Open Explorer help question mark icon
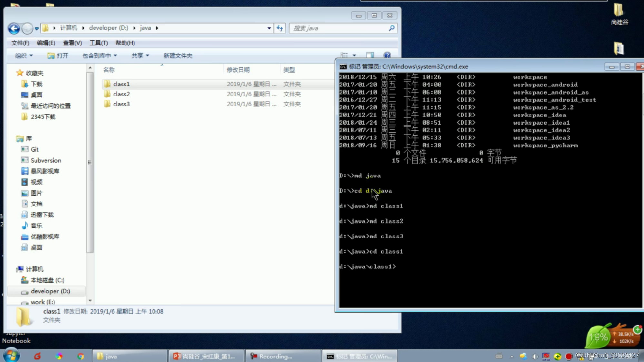Image resolution: width=644 pixels, height=362 pixels. click(387, 55)
